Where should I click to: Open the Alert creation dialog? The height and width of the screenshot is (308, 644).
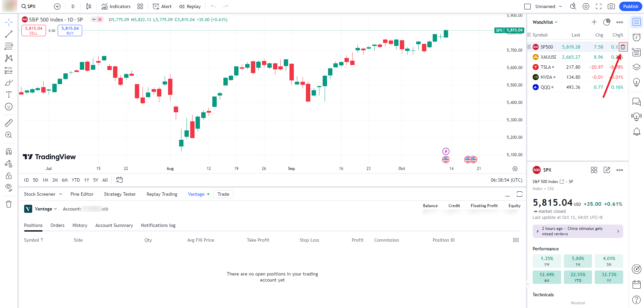tap(162, 6)
